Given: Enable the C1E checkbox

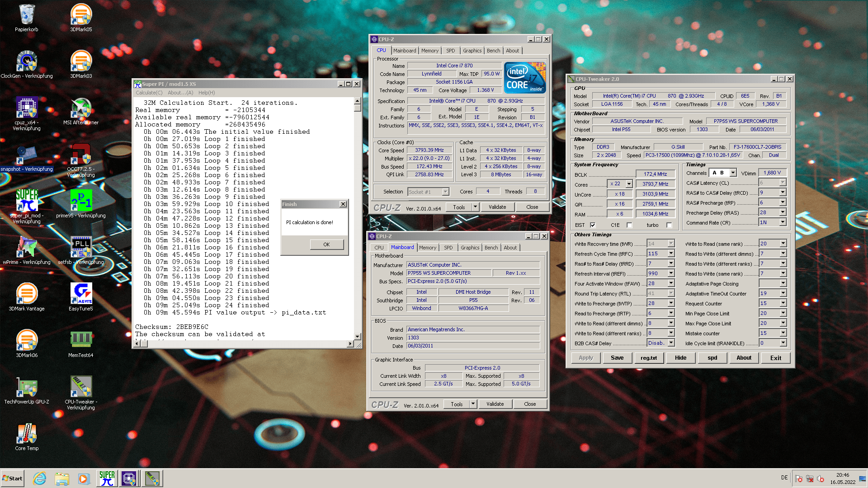Looking at the screenshot, I should pos(629,225).
